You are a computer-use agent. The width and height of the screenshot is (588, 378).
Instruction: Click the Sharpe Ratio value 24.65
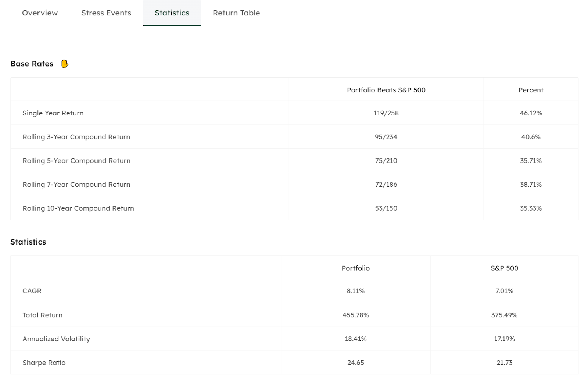(356, 363)
